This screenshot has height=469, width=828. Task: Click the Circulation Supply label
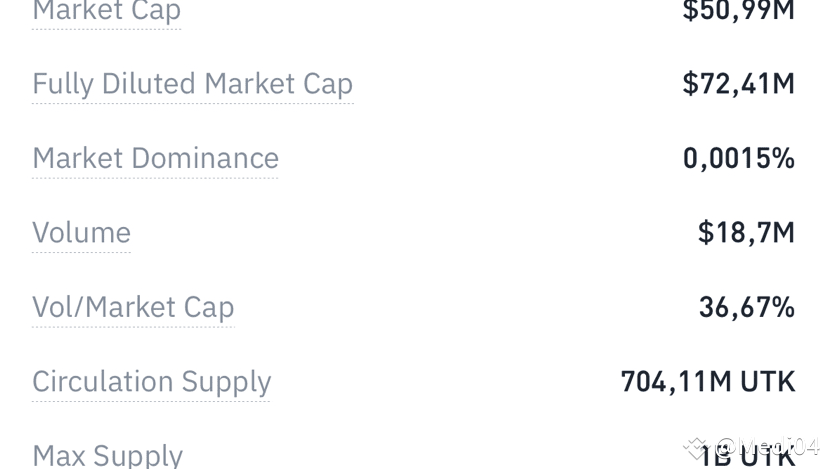tap(152, 382)
